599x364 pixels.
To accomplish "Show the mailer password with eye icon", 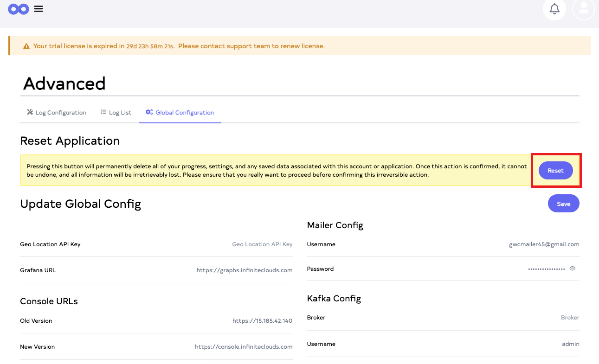I will click(x=572, y=268).
